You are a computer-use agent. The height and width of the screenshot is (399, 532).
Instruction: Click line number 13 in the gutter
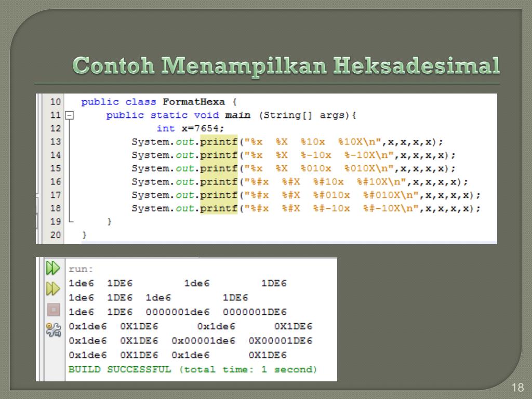[55, 142]
